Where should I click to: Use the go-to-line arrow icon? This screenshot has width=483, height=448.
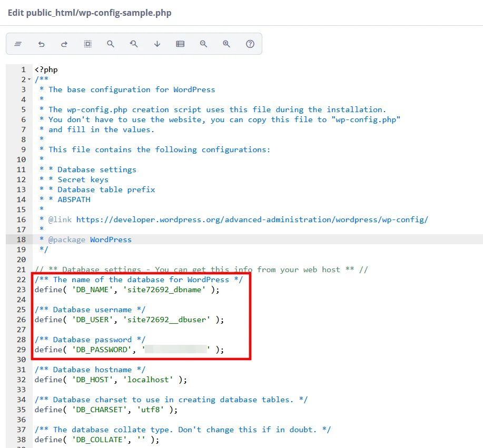click(157, 44)
